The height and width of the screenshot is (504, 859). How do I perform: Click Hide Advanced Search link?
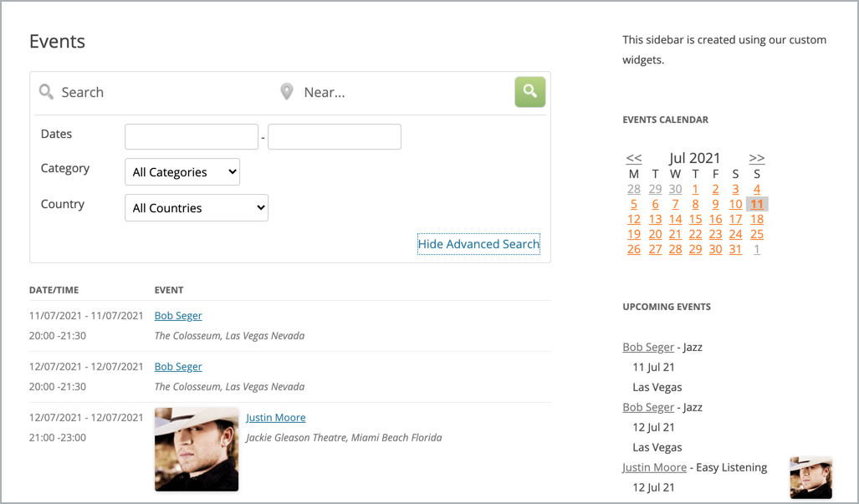coord(478,244)
